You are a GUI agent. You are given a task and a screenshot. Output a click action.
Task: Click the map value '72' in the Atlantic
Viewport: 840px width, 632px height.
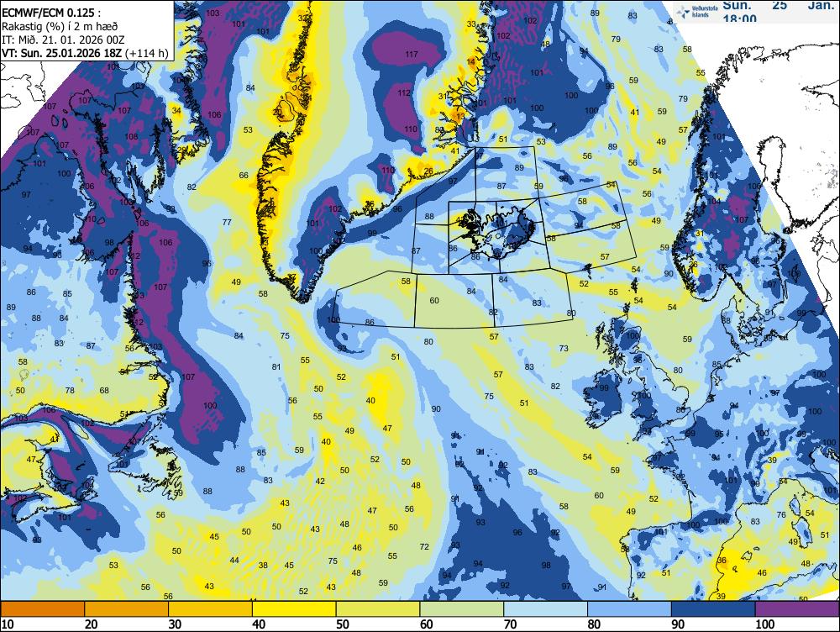(x=424, y=547)
